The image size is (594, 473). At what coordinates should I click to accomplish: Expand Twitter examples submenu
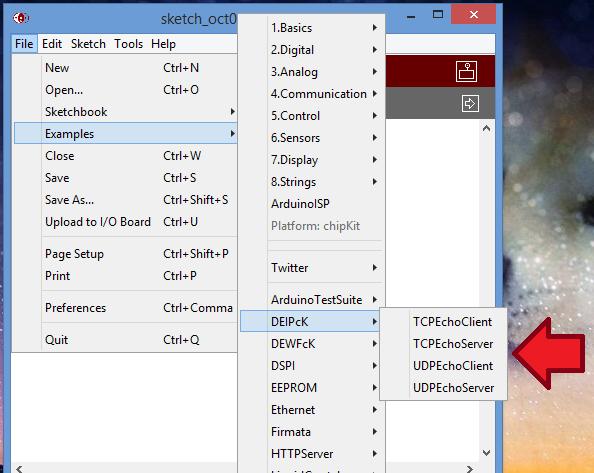pyautogui.click(x=311, y=268)
